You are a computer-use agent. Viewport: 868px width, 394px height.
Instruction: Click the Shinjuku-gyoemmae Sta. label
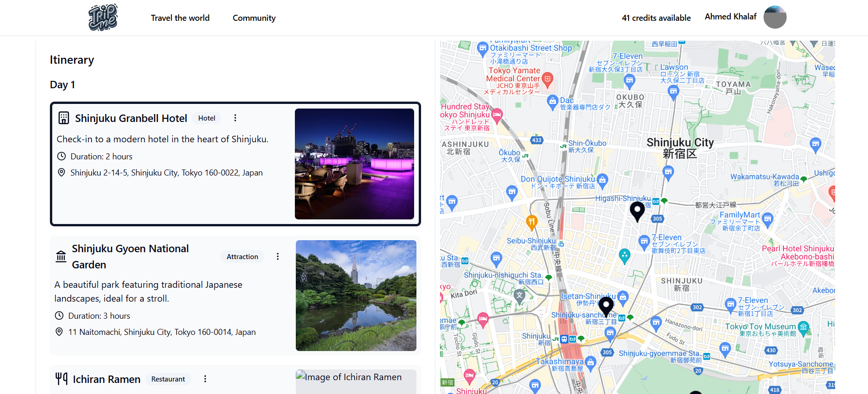(x=659, y=356)
